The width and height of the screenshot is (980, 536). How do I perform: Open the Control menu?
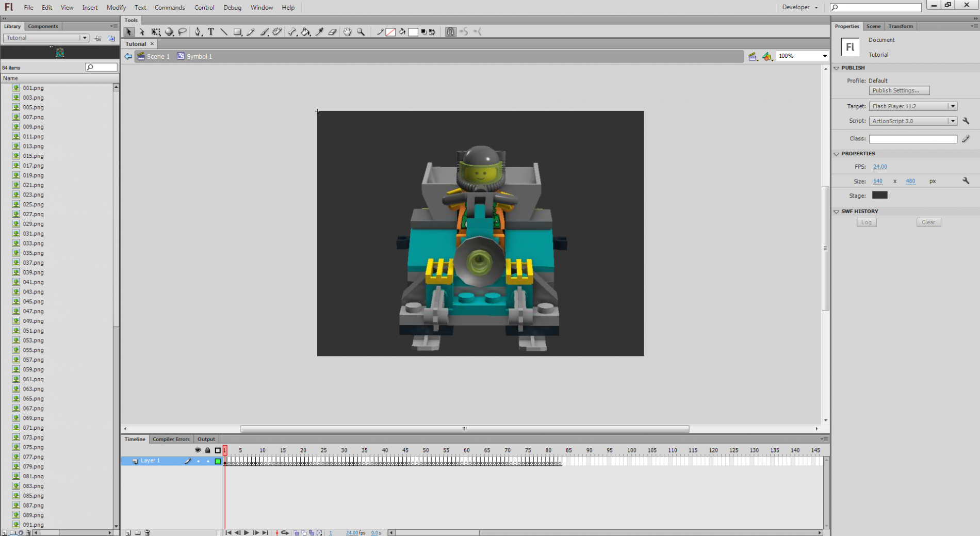click(x=204, y=7)
